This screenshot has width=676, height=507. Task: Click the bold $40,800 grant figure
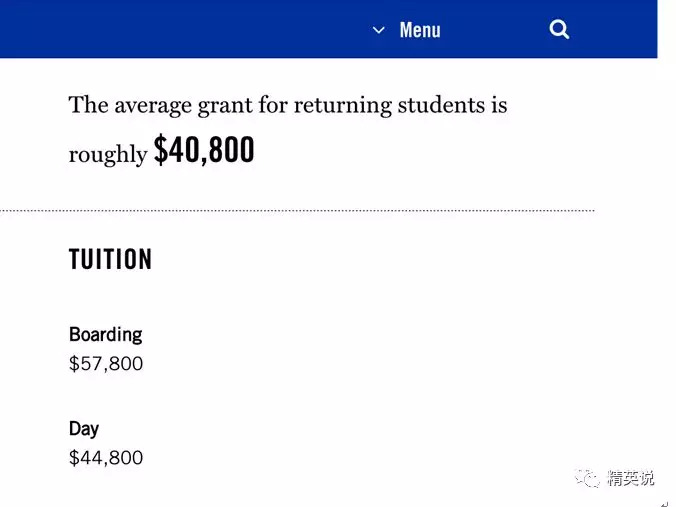(x=204, y=151)
